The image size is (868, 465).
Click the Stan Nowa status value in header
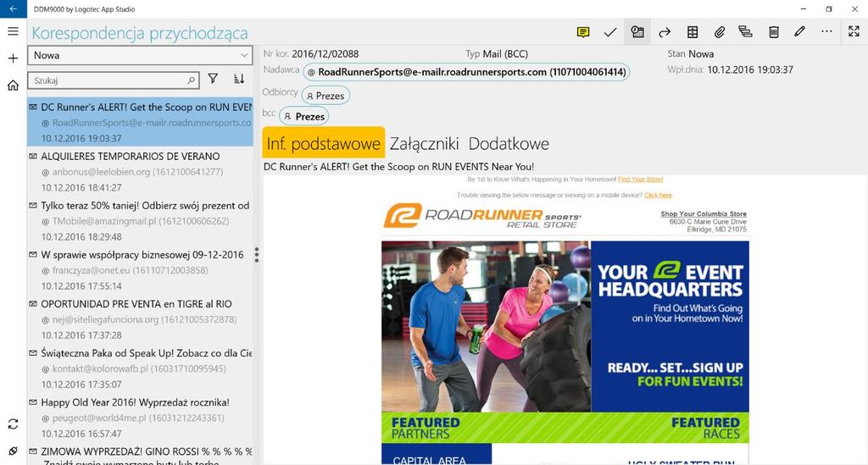(701, 53)
